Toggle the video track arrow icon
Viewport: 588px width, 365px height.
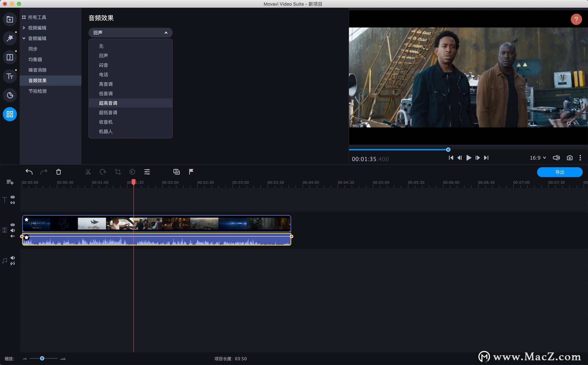coord(13,236)
